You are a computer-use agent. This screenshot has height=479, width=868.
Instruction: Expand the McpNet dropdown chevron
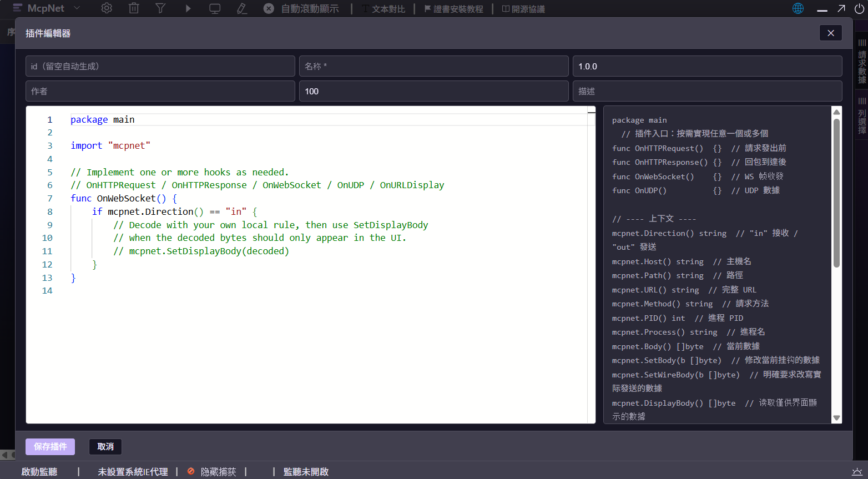tap(77, 8)
